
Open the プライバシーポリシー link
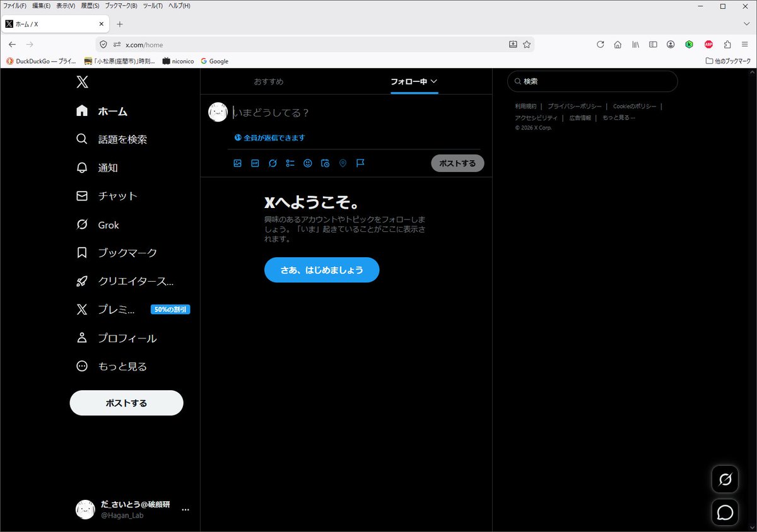[x=573, y=107]
